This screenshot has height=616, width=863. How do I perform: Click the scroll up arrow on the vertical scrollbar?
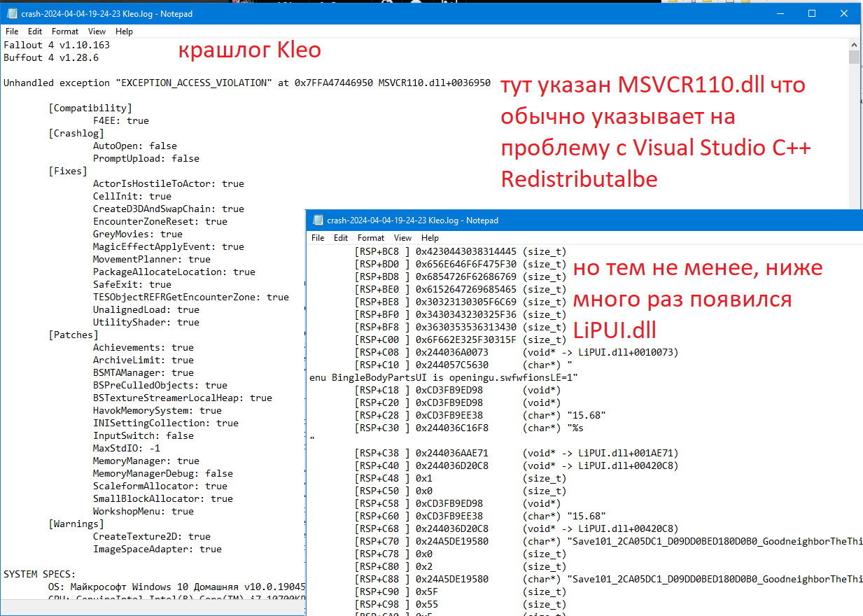pyautogui.click(x=854, y=44)
